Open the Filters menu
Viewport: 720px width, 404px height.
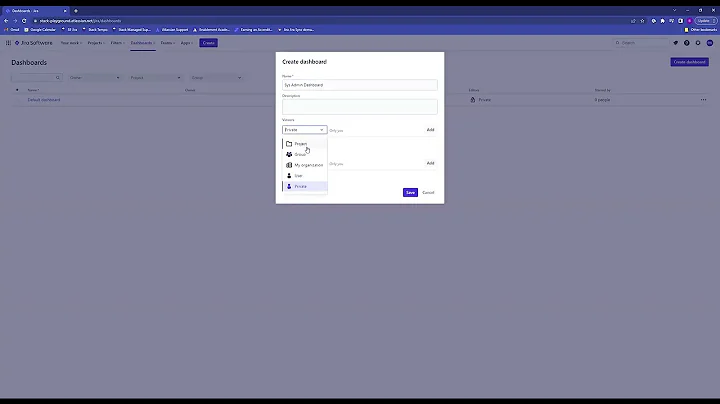[118, 43]
